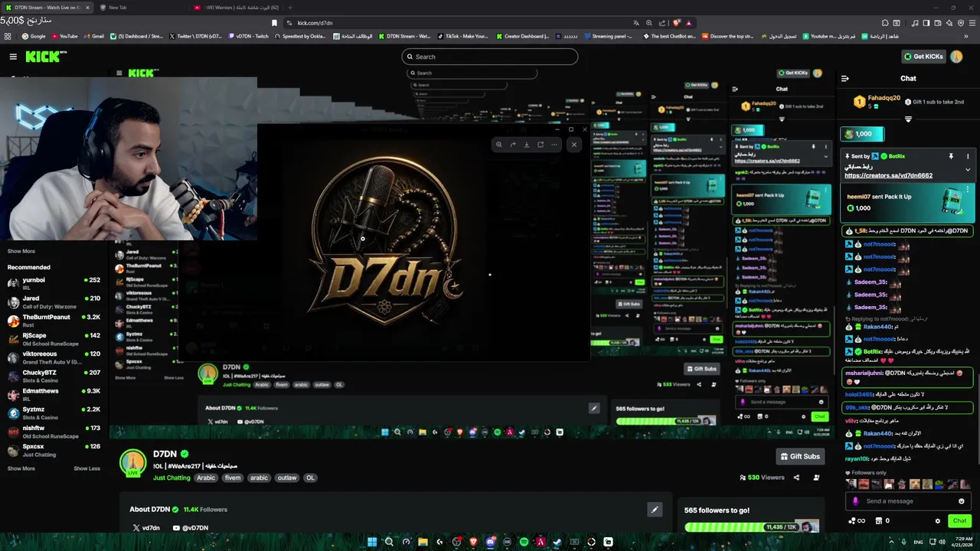The height and width of the screenshot is (551, 980).
Task: Open the channel points infinity icon
Action: (x=857, y=521)
